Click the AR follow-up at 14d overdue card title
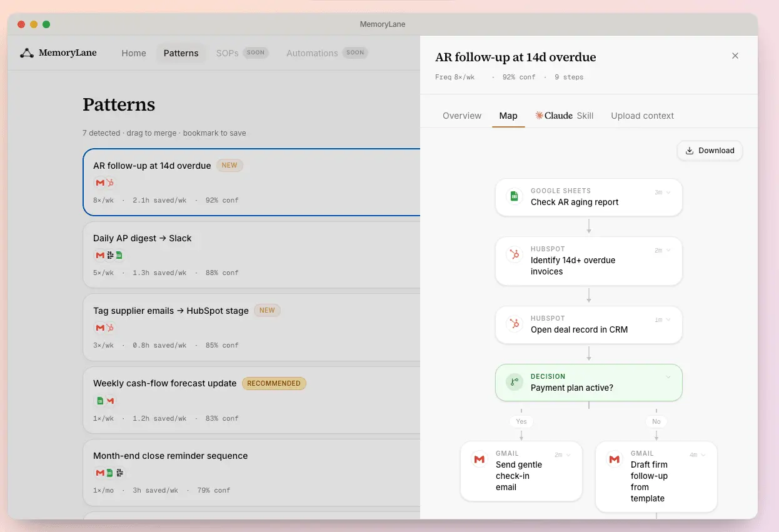 pyautogui.click(x=152, y=166)
